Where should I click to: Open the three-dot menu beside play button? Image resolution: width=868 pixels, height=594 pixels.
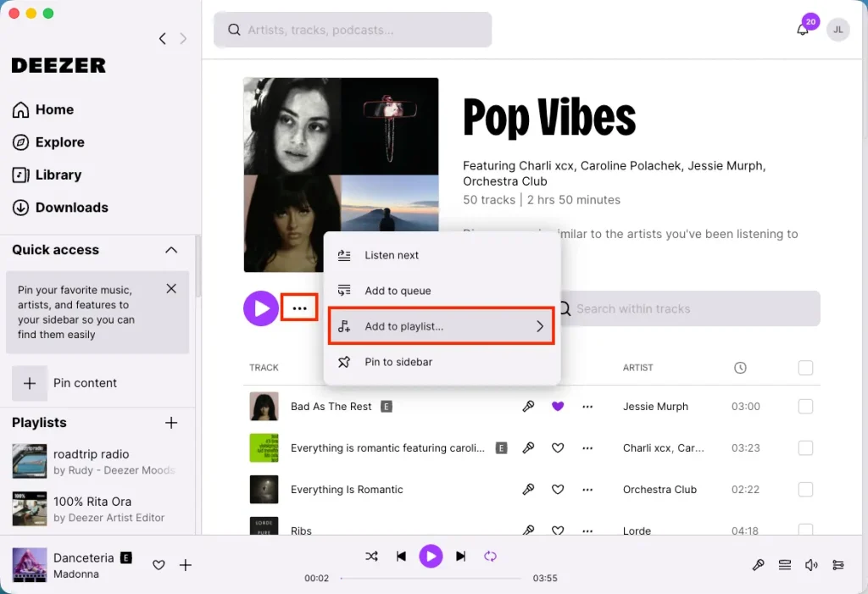299,308
